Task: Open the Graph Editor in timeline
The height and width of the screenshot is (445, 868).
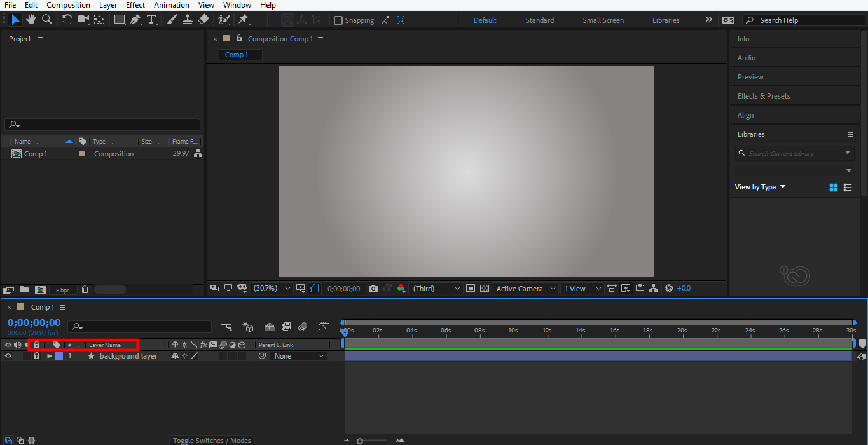Action: pos(324,327)
